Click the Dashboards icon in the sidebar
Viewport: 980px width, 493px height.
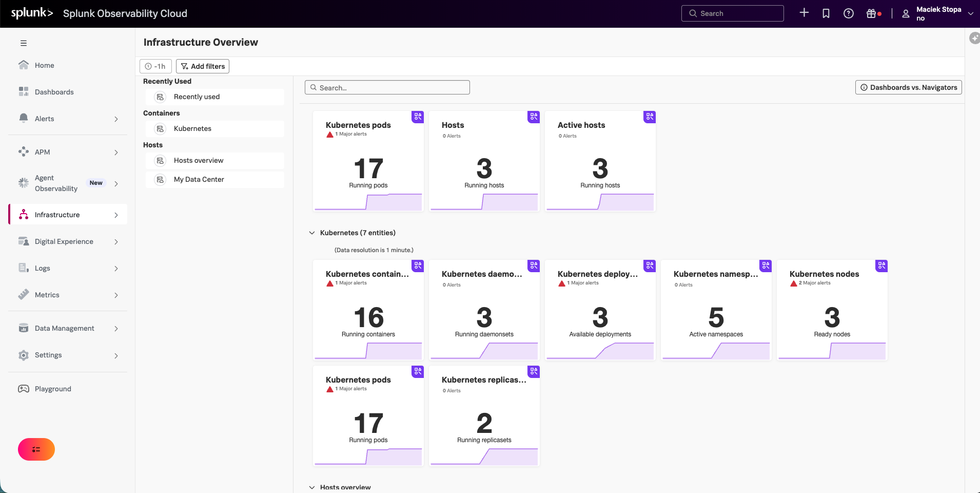[x=24, y=91]
